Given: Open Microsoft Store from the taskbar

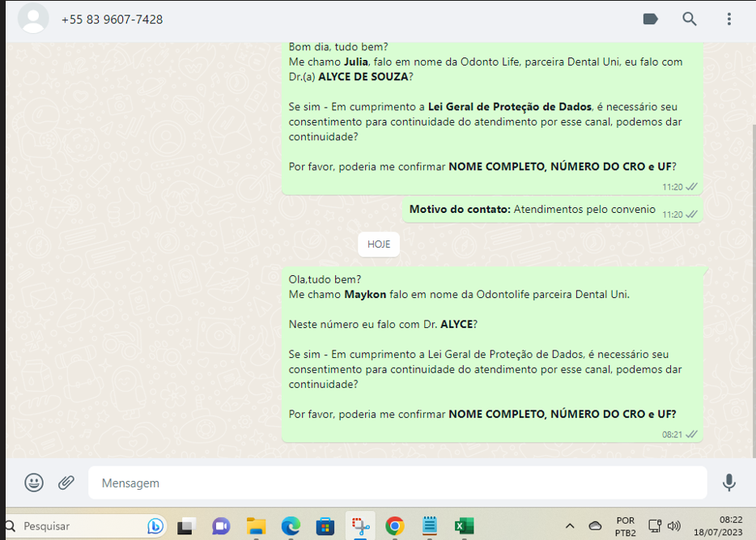Looking at the screenshot, I should coord(325,526).
